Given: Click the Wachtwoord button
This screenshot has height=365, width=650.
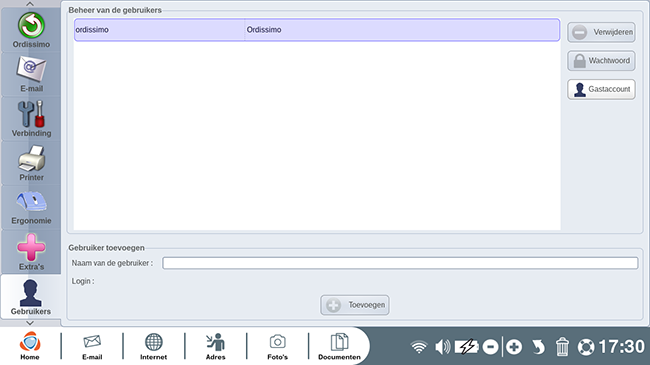Looking at the screenshot, I should click(601, 61).
